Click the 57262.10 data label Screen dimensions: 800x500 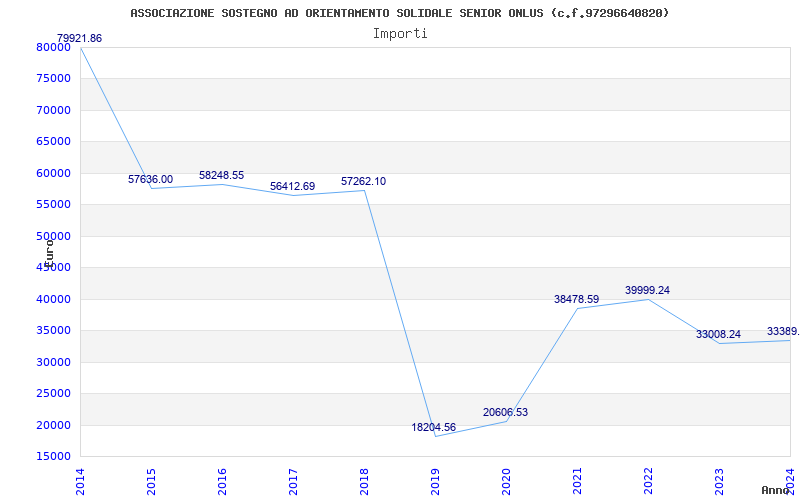pyautogui.click(x=363, y=182)
